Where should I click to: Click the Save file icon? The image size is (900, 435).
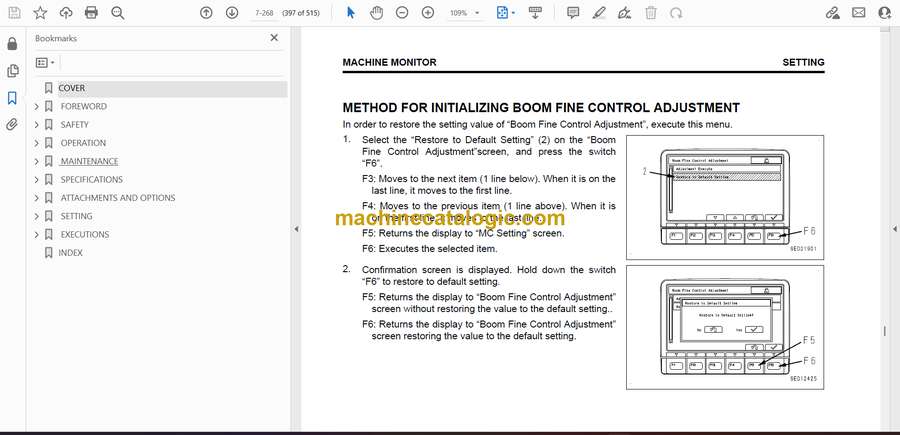pyautogui.click(x=14, y=13)
